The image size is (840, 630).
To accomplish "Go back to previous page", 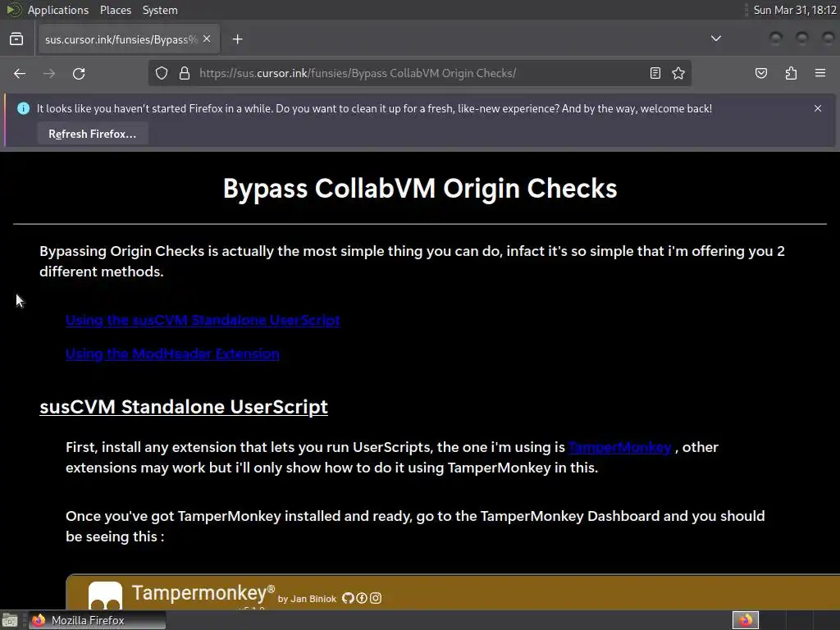I will 20,73.
